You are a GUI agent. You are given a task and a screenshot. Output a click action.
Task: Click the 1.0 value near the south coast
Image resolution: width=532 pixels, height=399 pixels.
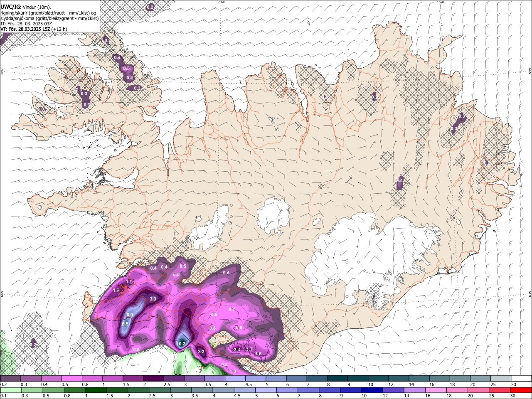point(233,371)
